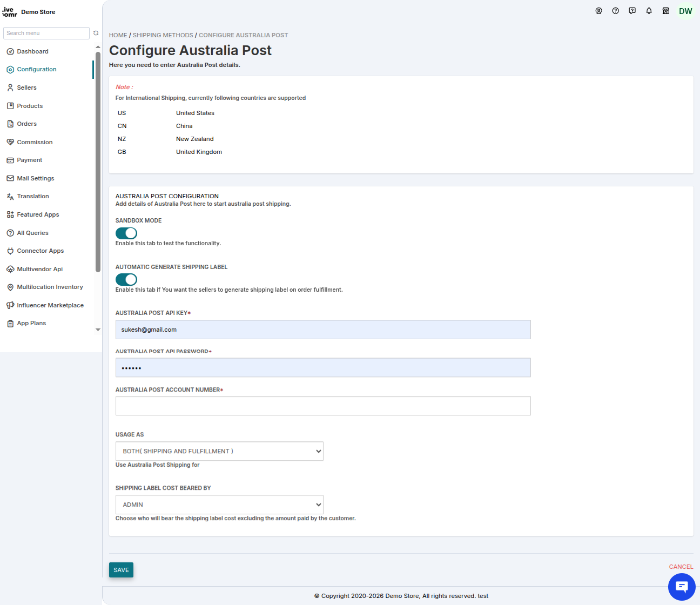This screenshot has height=605, width=700.
Task: Open Payment in the sidebar
Action: 29,160
